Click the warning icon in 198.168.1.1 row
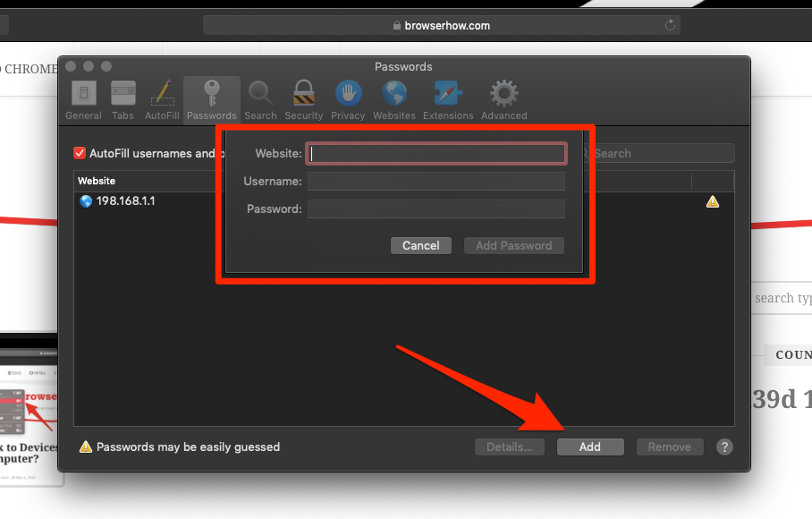Image resolution: width=812 pixels, height=519 pixels. point(713,201)
